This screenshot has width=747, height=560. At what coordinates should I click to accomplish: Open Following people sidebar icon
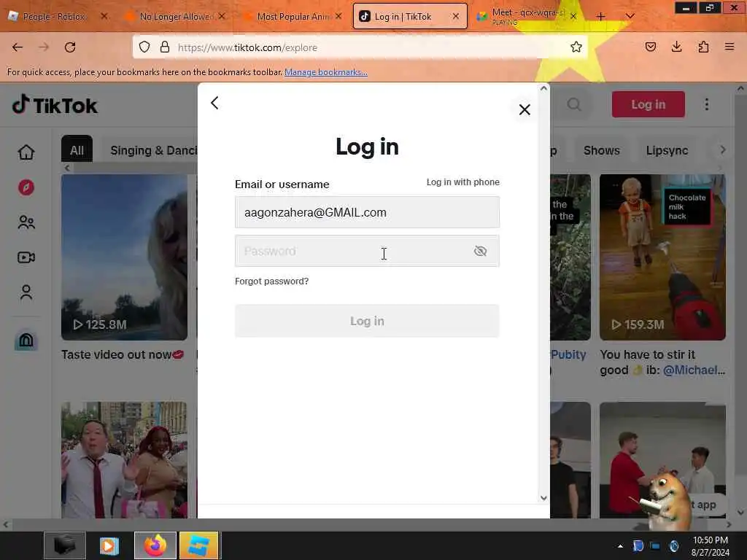pyautogui.click(x=26, y=222)
